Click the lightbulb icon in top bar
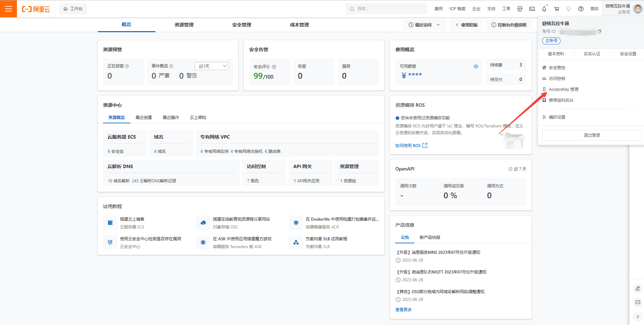 pyautogui.click(x=569, y=8)
